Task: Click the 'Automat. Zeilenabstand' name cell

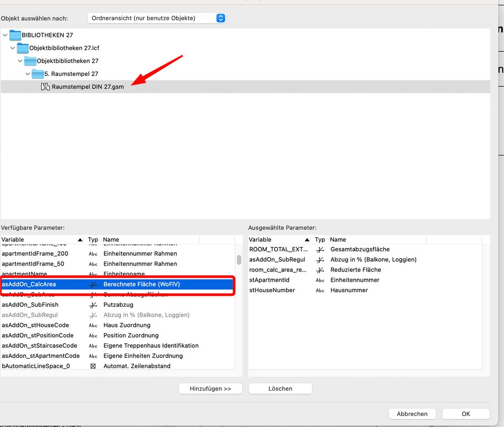Action: click(x=137, y=366)
